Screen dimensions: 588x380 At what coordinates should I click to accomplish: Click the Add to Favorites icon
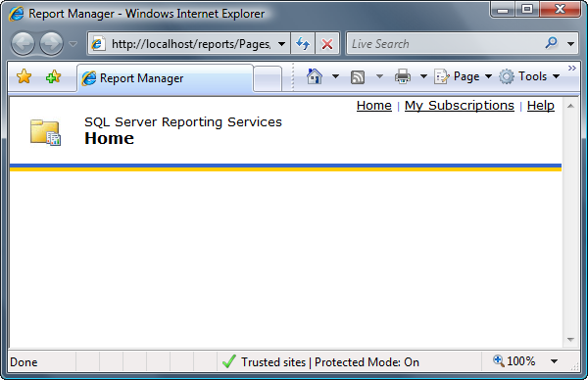(53, 76)
